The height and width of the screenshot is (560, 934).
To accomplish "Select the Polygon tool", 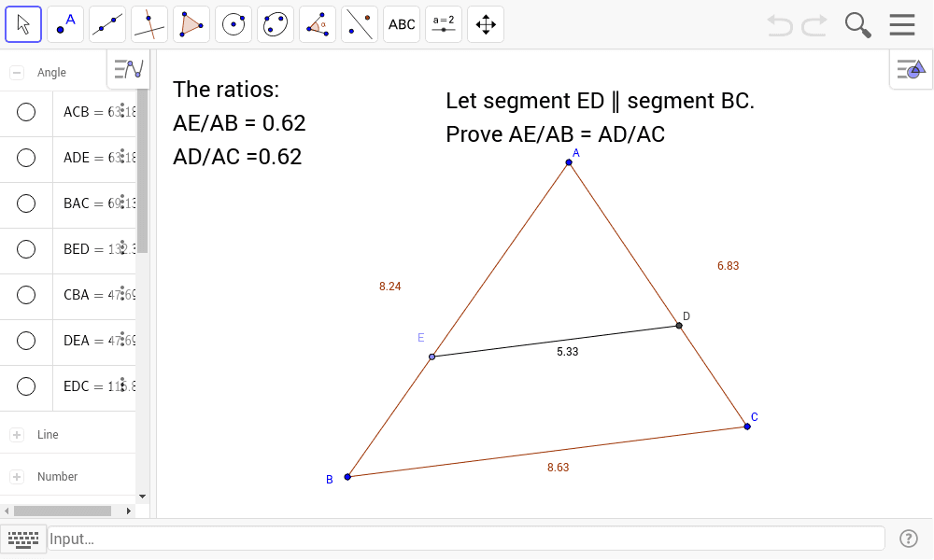I will point(191,24).
